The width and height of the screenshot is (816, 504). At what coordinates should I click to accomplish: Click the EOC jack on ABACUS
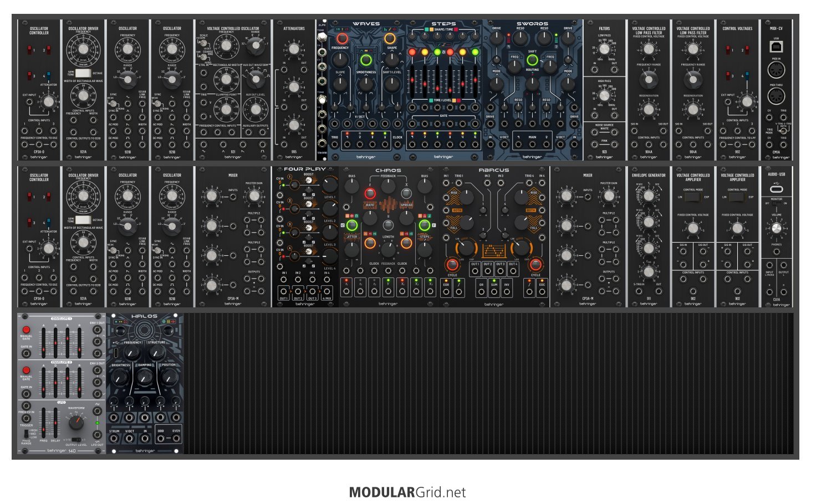(542, 292)
